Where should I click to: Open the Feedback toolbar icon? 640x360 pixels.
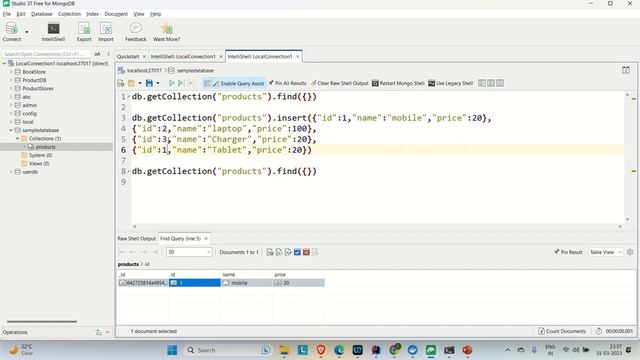136,32
